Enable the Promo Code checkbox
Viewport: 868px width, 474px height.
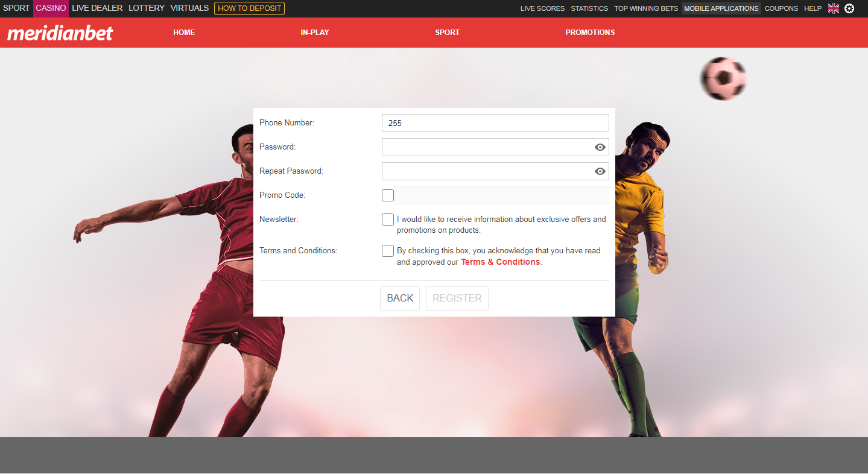pos(388,195)
